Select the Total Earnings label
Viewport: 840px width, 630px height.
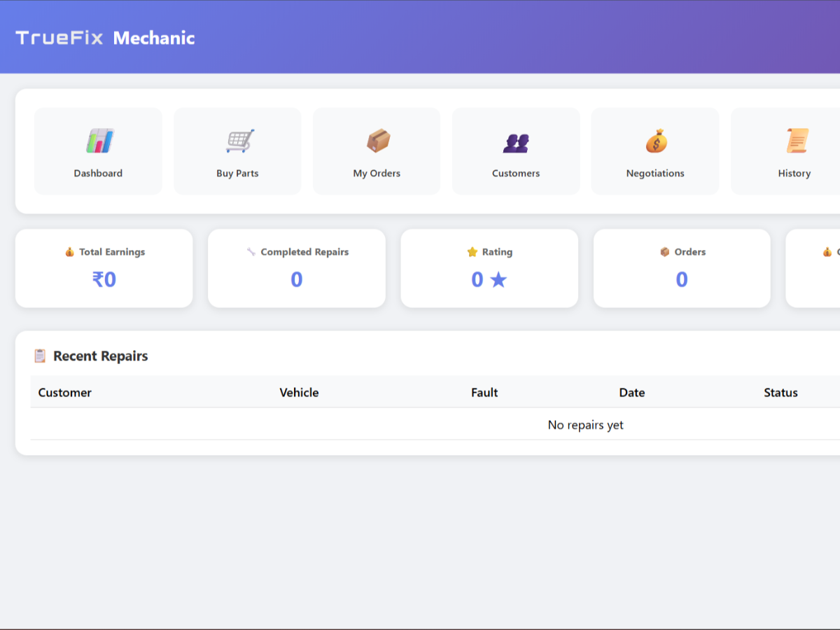(112, 252)
